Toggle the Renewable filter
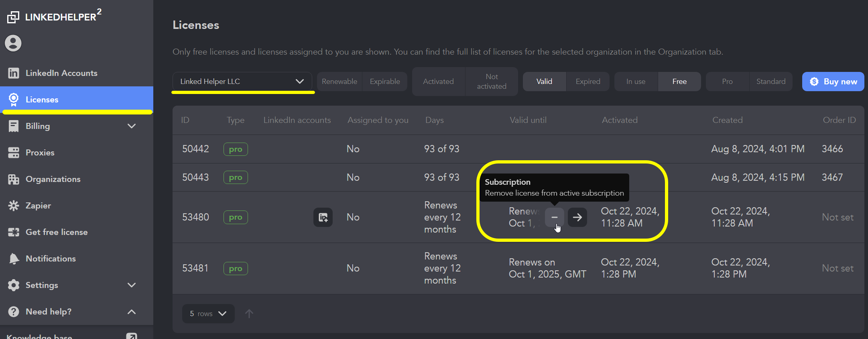The image size is (868, 339). tap(339, 82)
